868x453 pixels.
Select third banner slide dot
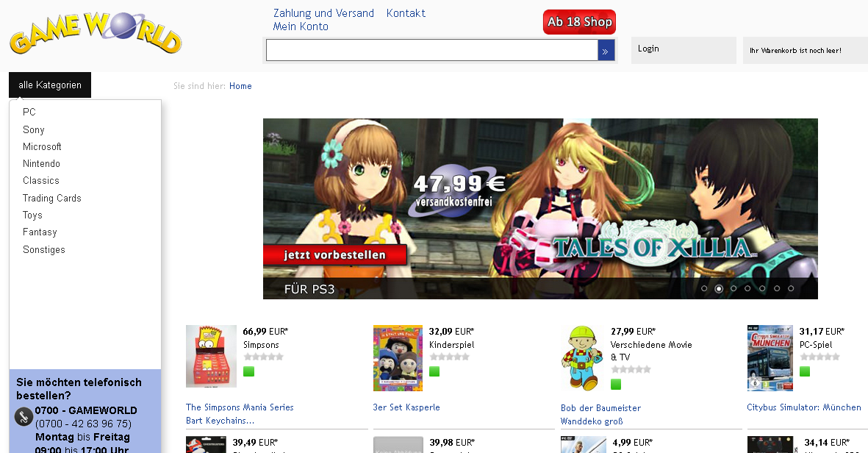pos(734,288)
